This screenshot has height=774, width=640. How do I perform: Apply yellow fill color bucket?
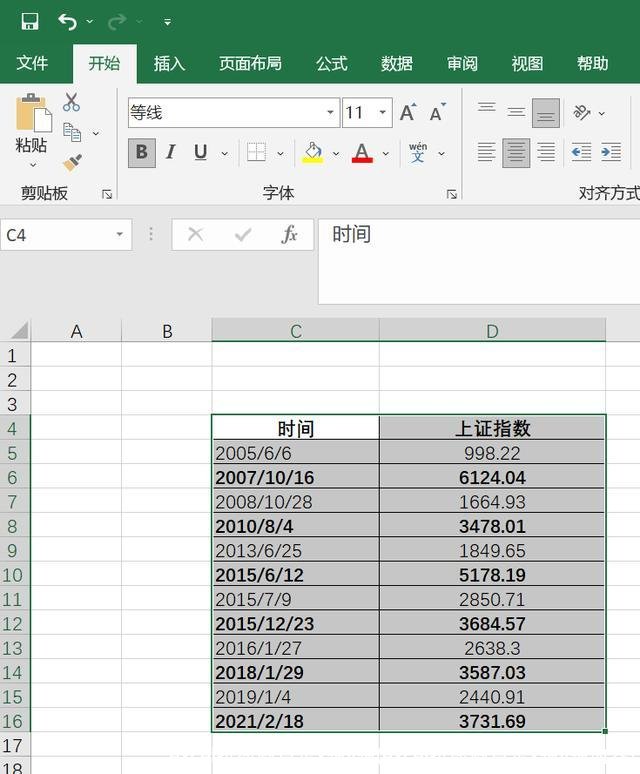[x=313, y=153]
